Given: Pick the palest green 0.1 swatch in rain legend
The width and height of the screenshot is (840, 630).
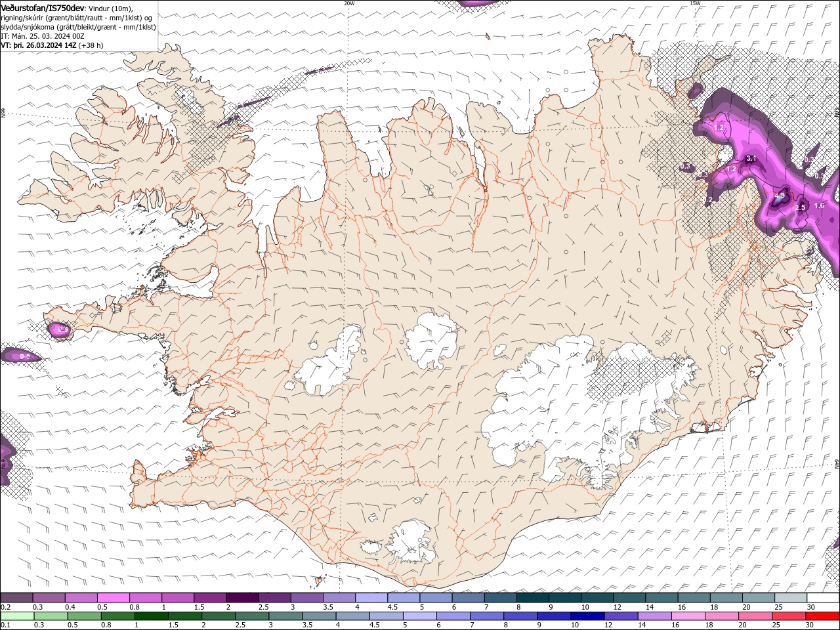Looking at the screenshot, I should 17,616.
